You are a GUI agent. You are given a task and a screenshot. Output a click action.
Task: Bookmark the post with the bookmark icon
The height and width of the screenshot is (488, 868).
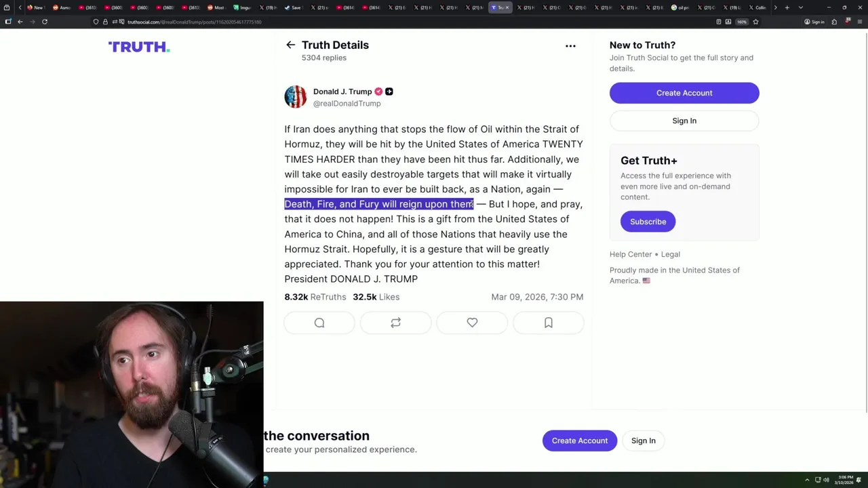coord(548,323)
